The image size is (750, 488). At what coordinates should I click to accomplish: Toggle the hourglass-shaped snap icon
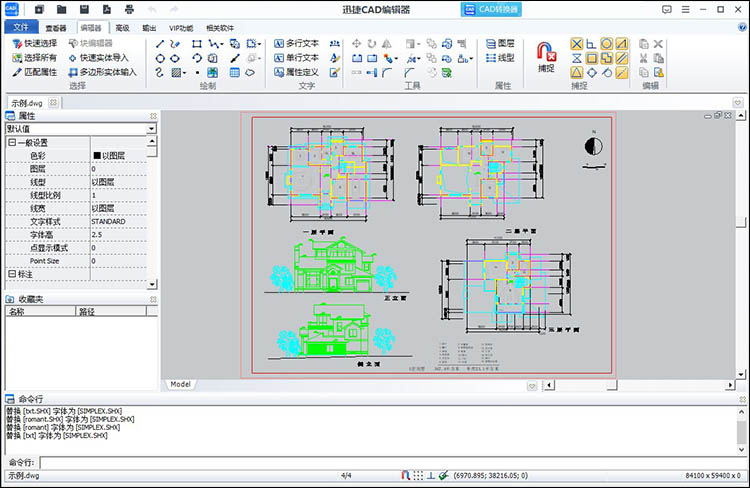click(577, 58)
